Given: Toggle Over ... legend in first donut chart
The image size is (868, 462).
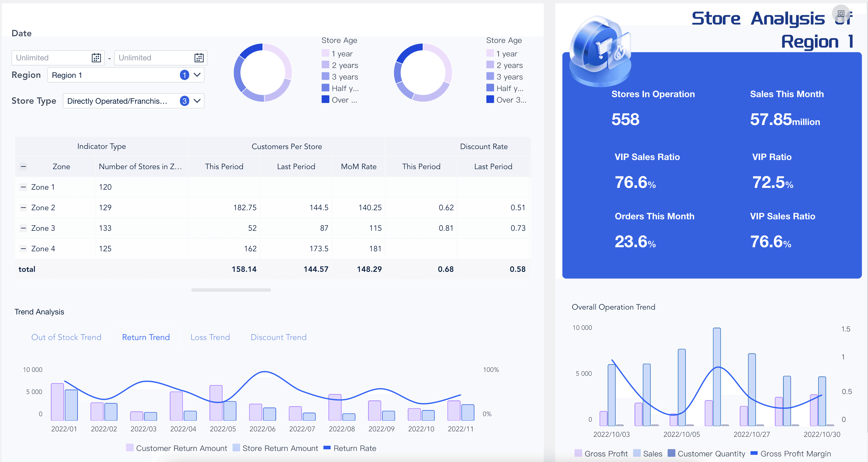Looking at the screenshot, I should (339, 100).
